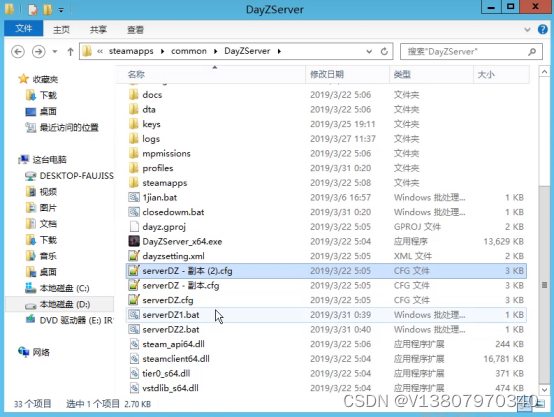Click the file list vertical scrollbar thumb
The image size is (554, 417).
tap(544, 284)
